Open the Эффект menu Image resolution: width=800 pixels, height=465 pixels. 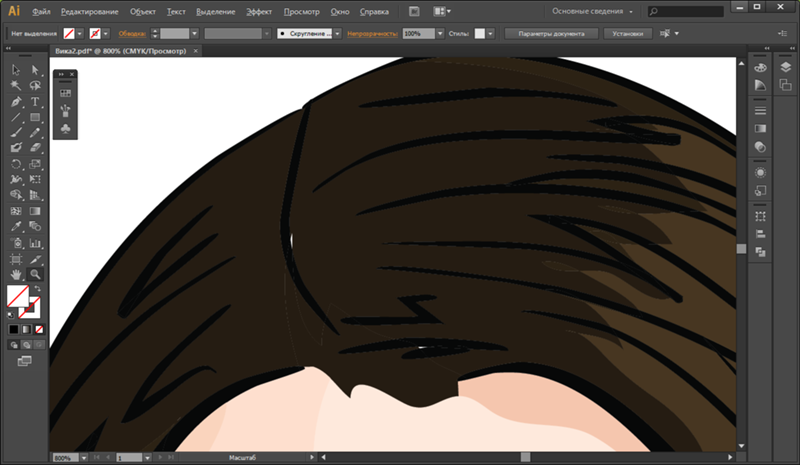tap(258, 12)
